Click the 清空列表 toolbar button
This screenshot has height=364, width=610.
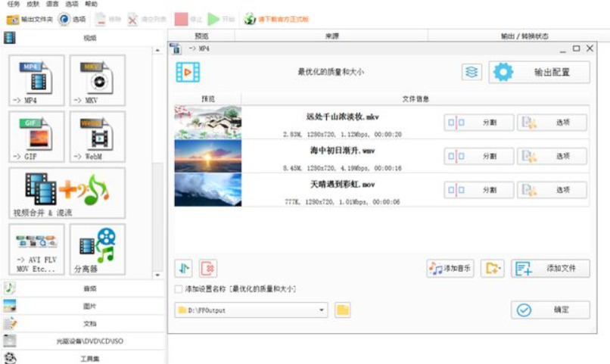tap(147, 19)
